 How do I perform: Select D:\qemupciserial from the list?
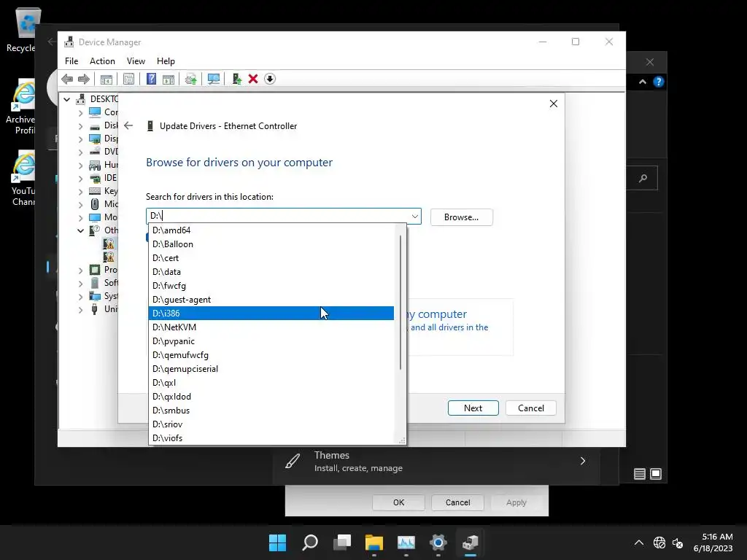coord(271,368)
